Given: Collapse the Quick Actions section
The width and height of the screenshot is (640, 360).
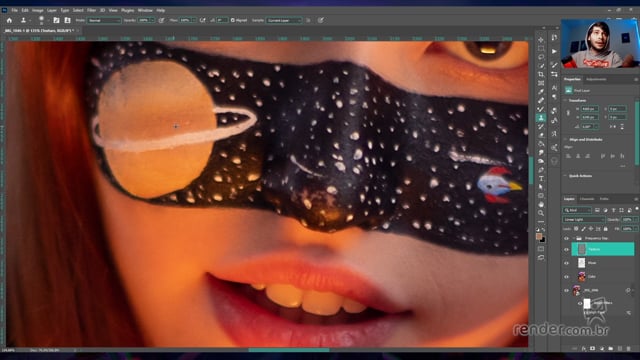Looking at the screenshot, I should [566, 176].
